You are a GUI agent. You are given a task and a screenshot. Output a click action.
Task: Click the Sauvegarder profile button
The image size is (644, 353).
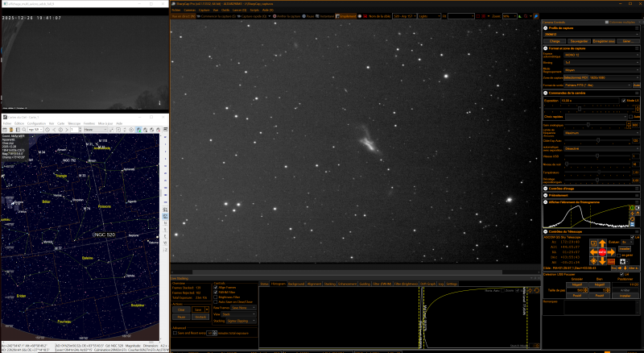point(579,41)
